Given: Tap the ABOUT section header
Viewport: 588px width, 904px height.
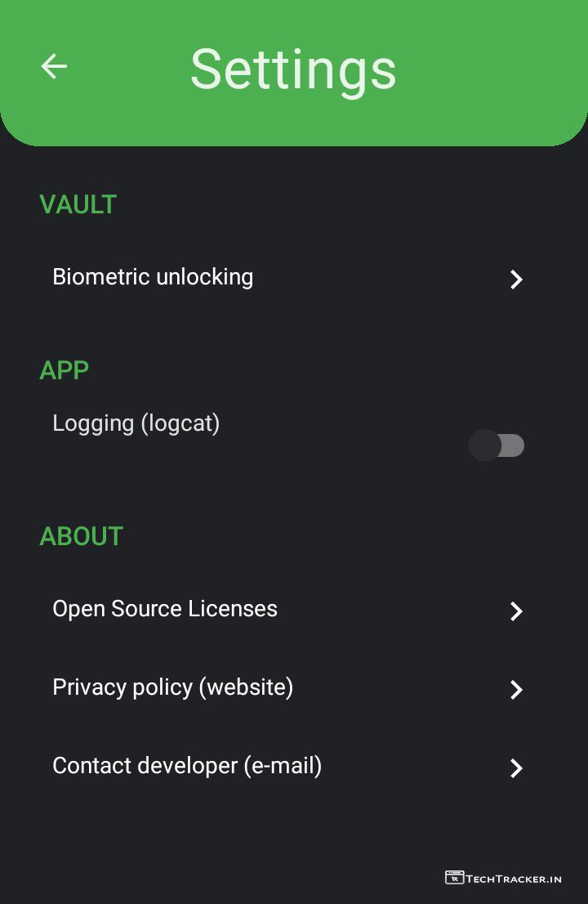Looking at the screenshot, I should [x=82, y=536].
